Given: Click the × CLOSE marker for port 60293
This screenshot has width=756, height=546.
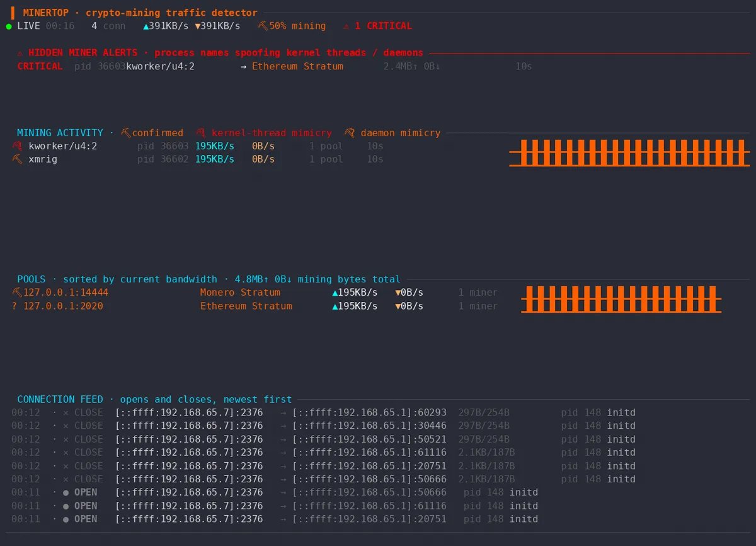Looking at the screenshot, I should pyautogui.click(x=83, y=412).
